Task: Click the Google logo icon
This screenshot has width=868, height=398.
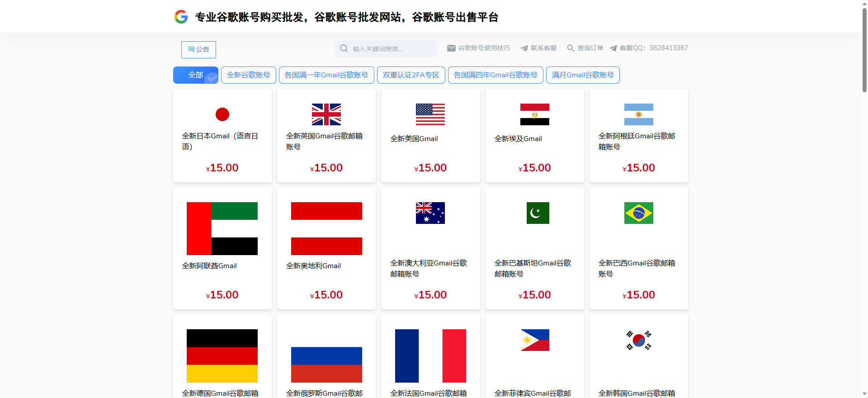Action: tap(181, 17)
